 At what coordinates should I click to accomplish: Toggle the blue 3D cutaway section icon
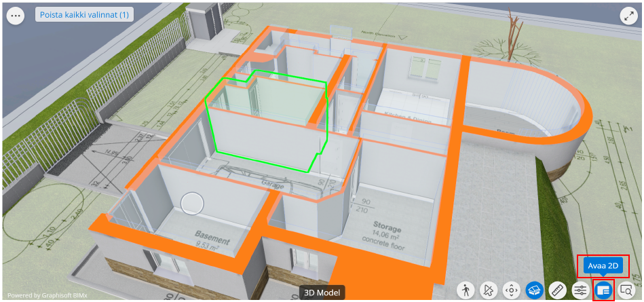535,290
